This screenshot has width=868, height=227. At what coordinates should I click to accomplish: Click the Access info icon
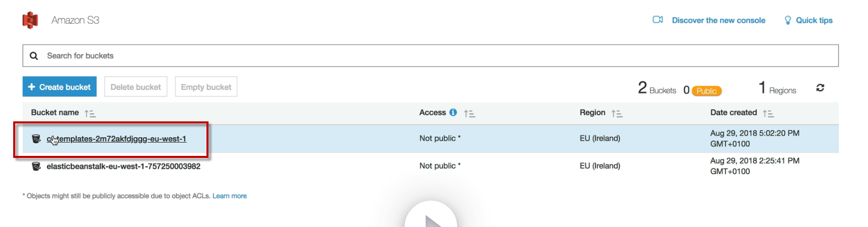tap(453, 112)
